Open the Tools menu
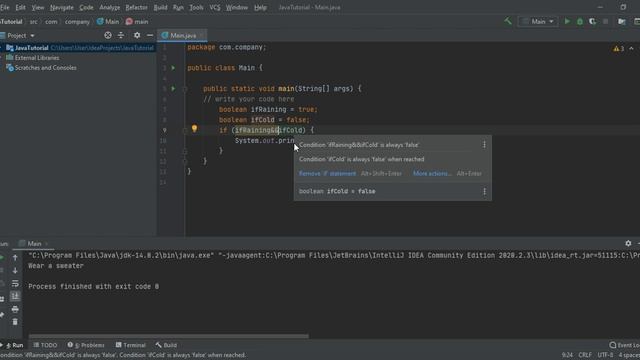The width and height of the screenshot is (640, 360). click(196, 7)
